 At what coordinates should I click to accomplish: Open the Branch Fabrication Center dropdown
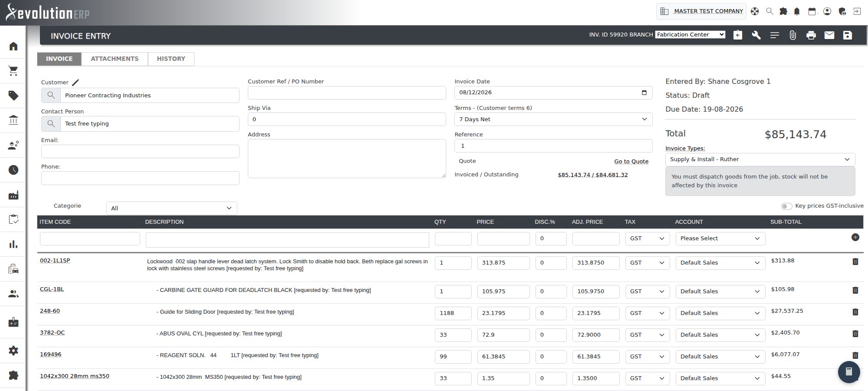pyautogui.click(x=690, y=34)
